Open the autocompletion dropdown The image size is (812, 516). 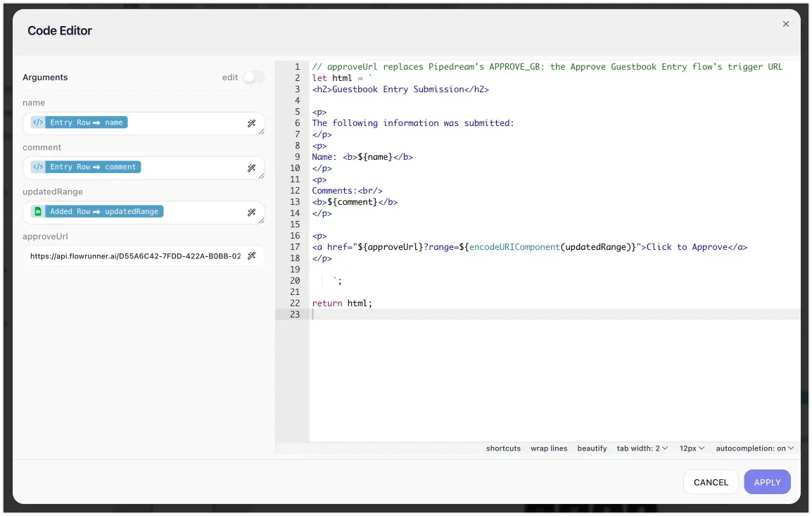coord(754,448)
